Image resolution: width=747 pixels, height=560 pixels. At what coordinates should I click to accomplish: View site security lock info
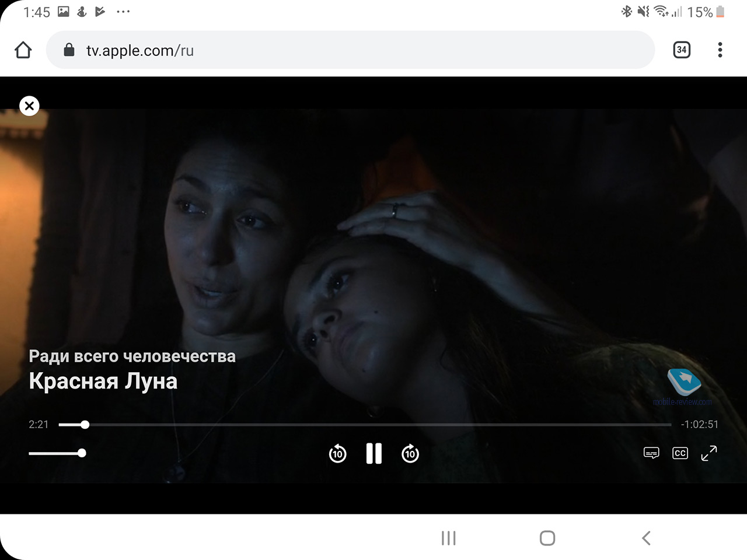69,50
